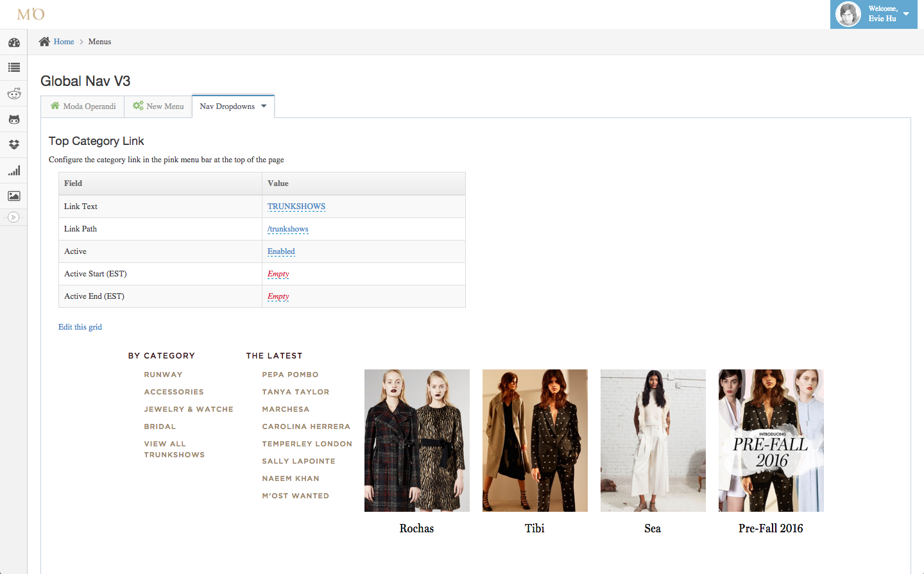
Task: Click the Link Text field cell
Action: 160,207
